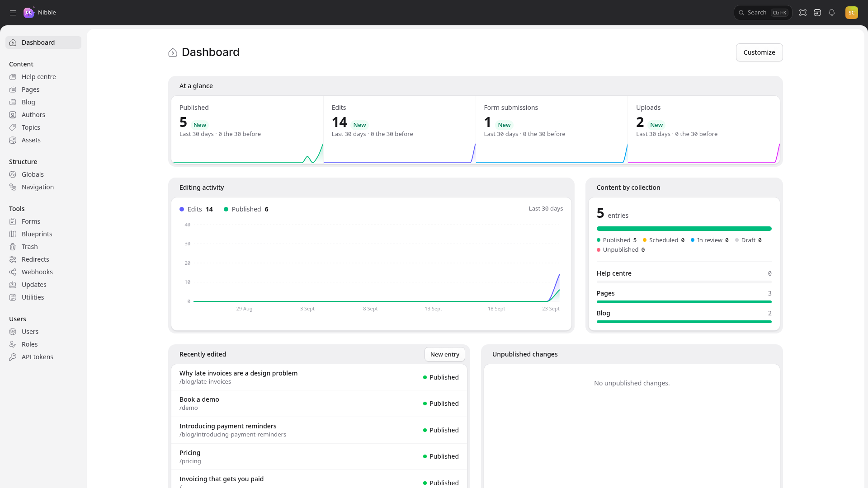
Task: Open the notifications bell
Action: click(x=832, y=13)
